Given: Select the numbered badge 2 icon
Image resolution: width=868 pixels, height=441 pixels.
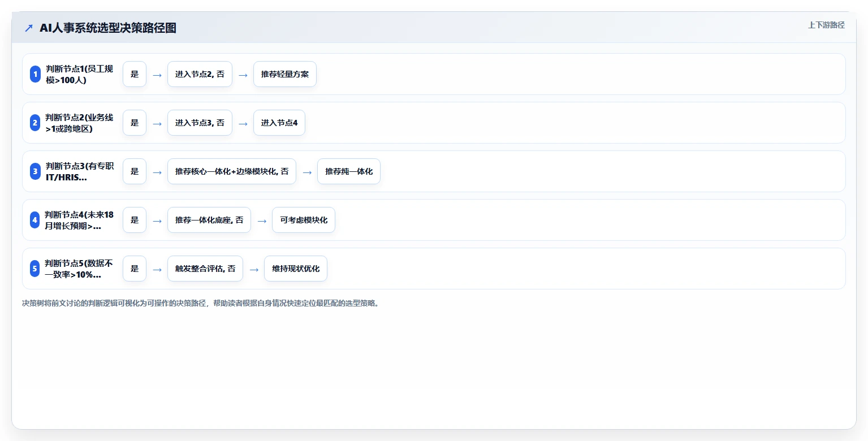Looking at the screenshot, I should 35,123.
